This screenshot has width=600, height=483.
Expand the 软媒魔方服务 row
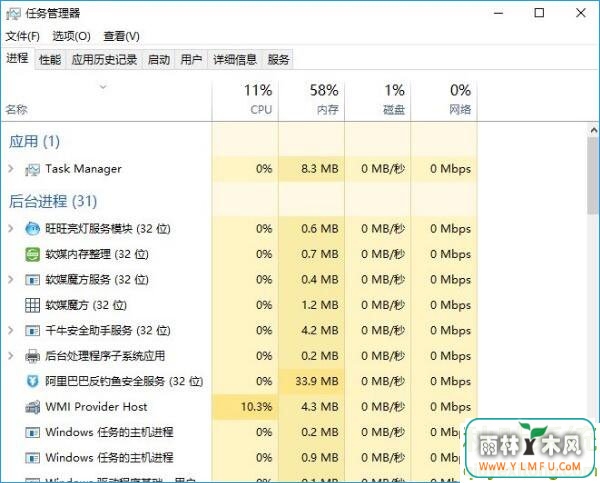[11, 279]
